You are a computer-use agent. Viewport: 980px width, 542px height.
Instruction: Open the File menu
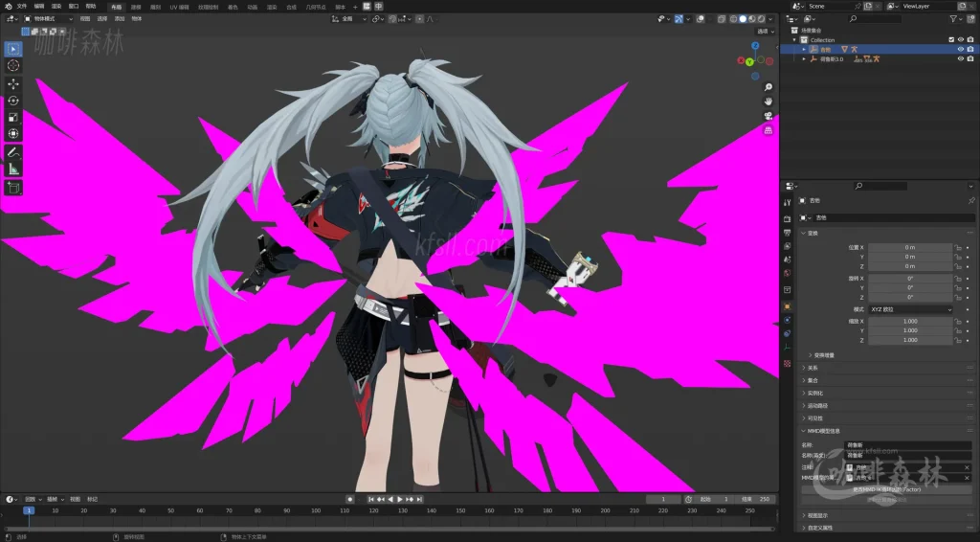coord(22,7)
